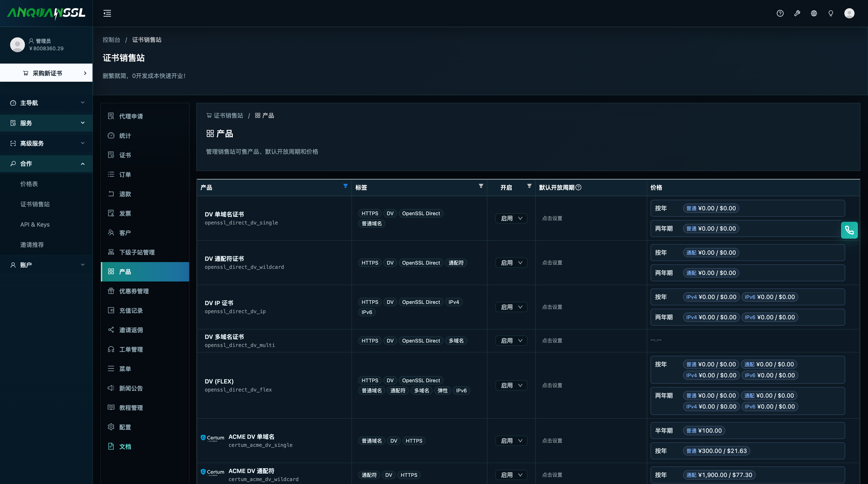Expand the 高级服务 sidebar section
868x484 pixels.
tap(46, 143)
